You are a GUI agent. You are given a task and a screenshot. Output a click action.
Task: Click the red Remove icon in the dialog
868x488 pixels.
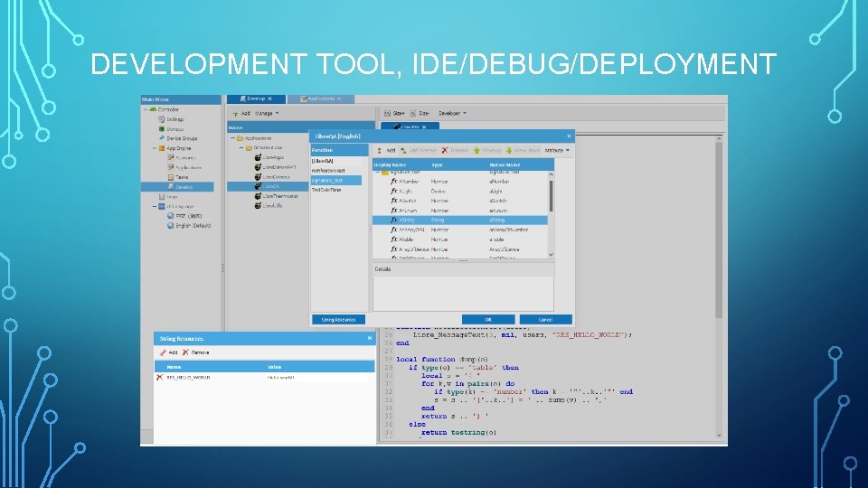pos(445,151)
